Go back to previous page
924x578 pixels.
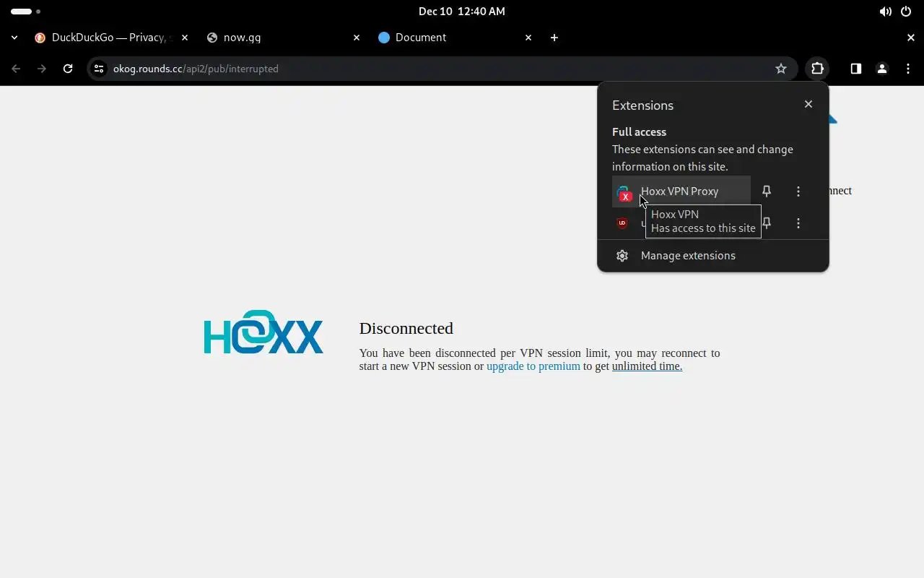pyautogui.click(x=16, y=69)
